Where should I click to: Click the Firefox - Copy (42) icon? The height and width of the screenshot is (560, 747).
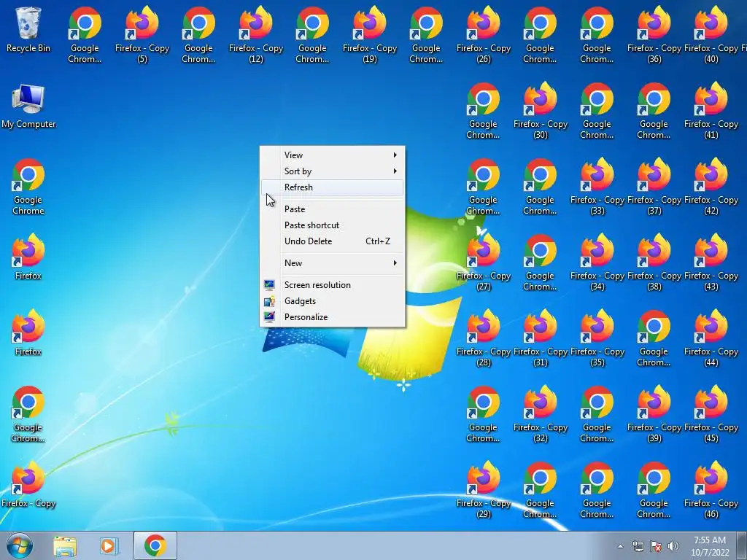[711, 186]
